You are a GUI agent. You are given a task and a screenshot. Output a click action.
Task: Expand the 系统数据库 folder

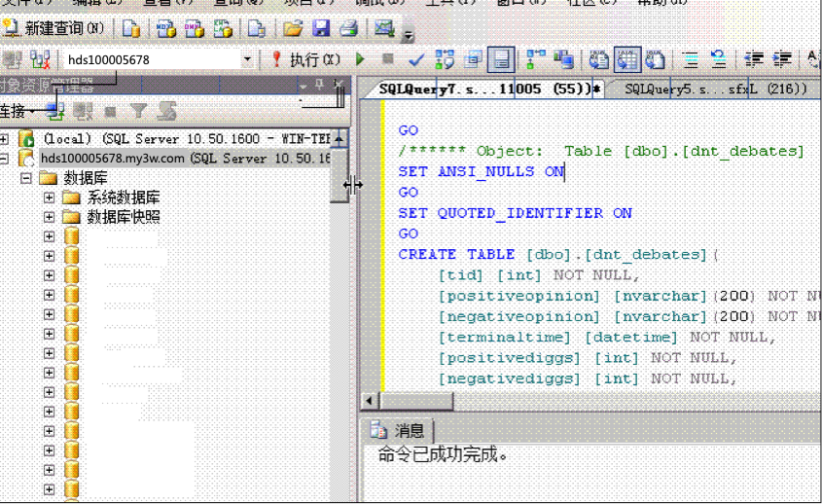pos(49,198)
